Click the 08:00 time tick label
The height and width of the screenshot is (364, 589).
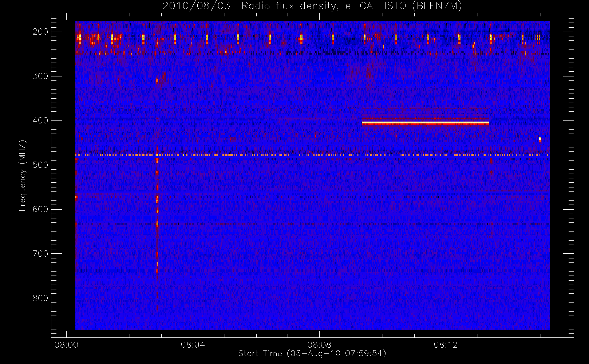pyautogui.click(x=66, y=345)
